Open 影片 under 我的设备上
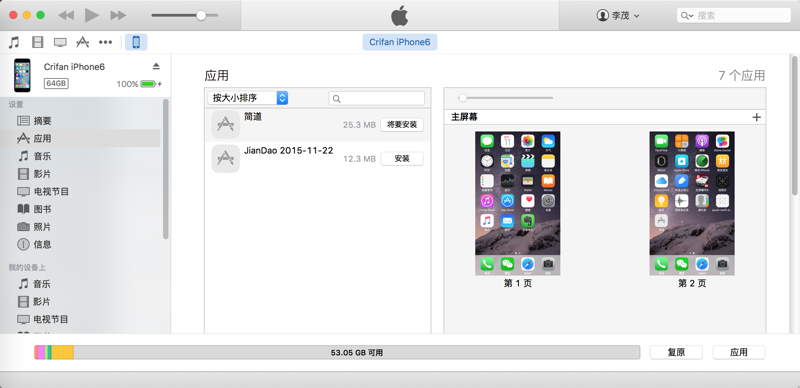 42,302
